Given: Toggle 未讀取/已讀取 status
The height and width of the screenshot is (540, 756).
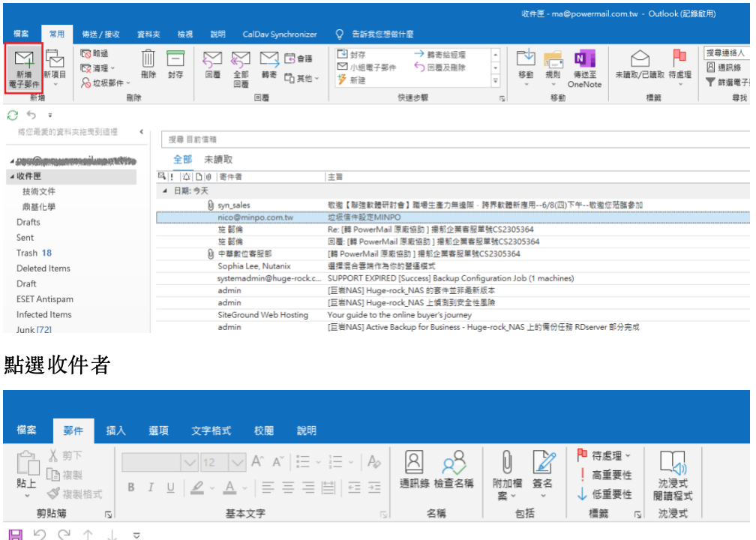Looking at the screenshot, I should 640,64.
